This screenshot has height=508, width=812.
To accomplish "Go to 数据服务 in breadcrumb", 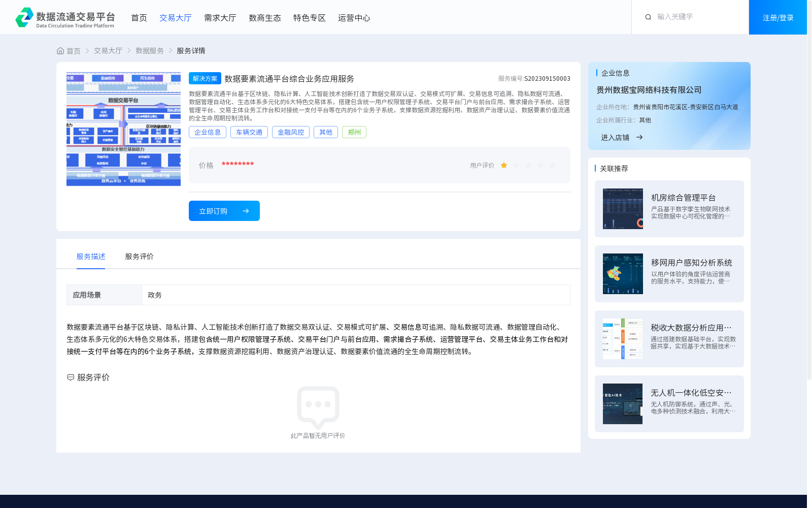I will click(150, 51).
